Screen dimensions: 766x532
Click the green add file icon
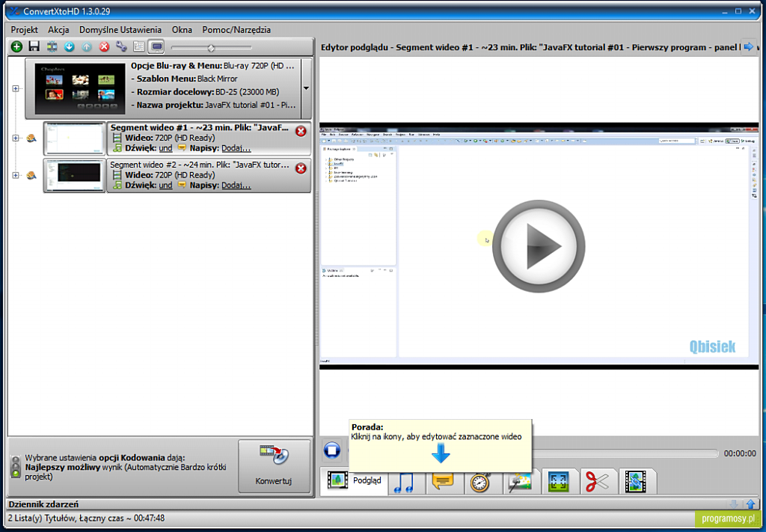coord(16,47)
